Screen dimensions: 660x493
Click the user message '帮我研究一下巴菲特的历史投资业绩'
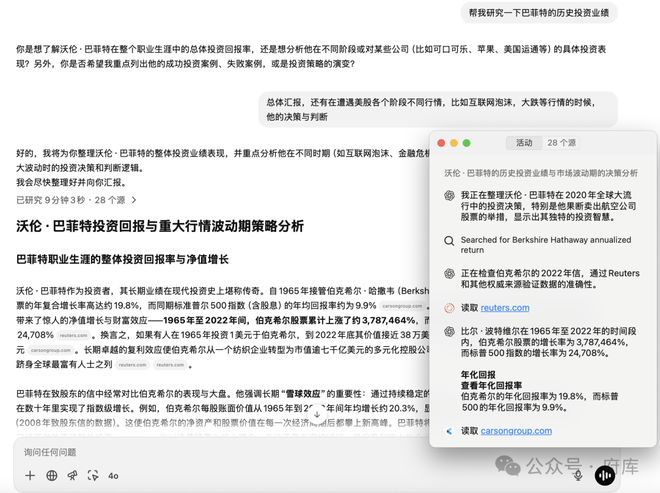539,13
